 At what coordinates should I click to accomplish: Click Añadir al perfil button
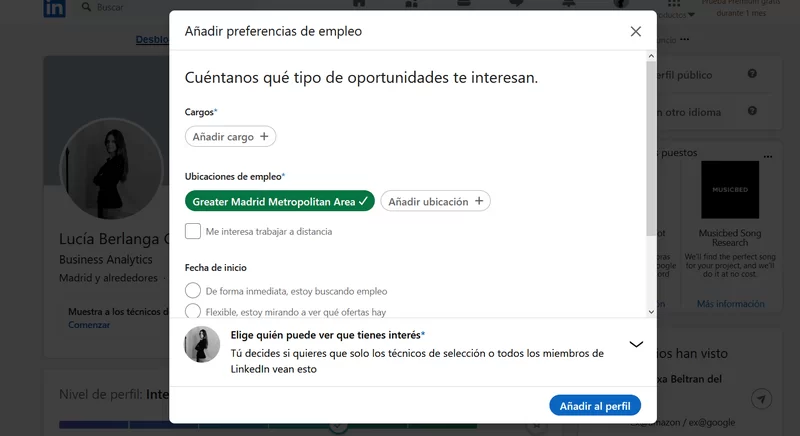tap(595, 406)
